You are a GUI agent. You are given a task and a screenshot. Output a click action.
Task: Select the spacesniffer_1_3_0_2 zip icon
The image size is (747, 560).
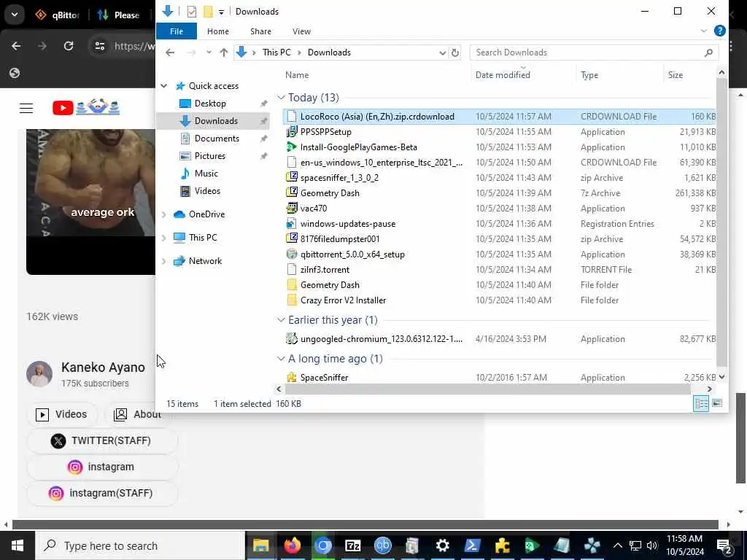click(x=292, y=178)
